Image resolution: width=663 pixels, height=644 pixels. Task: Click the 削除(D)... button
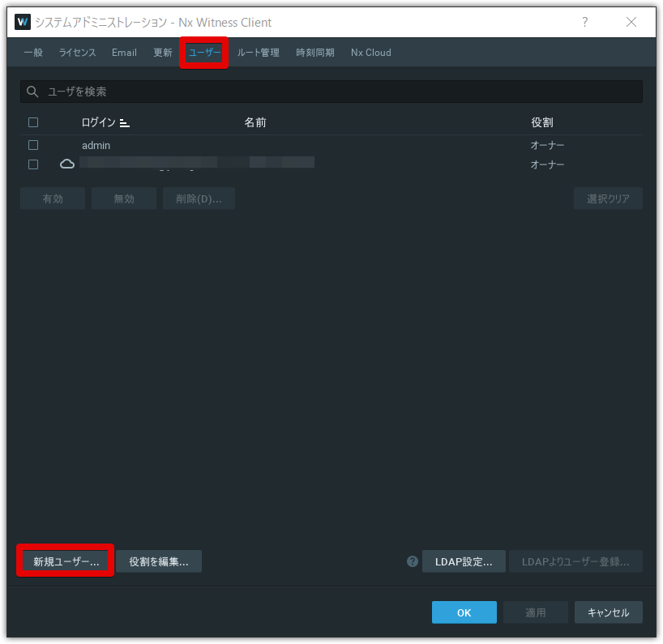[199, 198]
